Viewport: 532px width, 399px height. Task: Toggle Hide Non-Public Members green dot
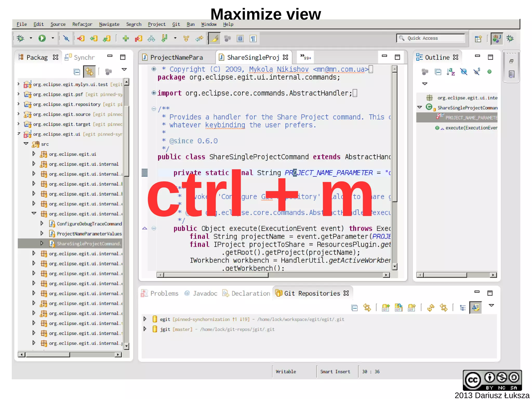coord(489,72)
